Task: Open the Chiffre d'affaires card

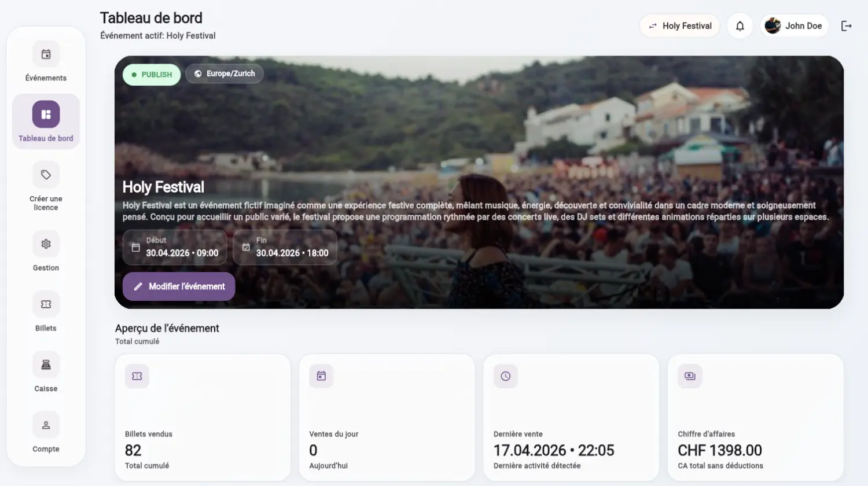Action: point(756,417)
